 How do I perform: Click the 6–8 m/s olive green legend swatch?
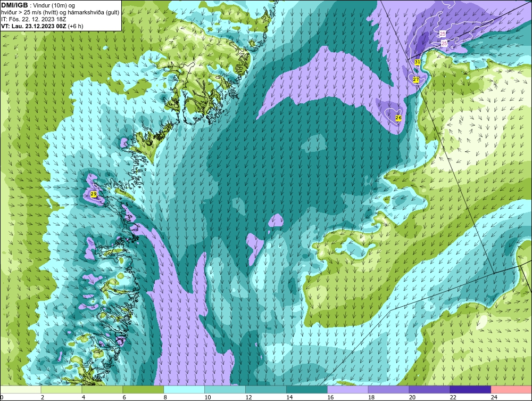[x=143, y=389]
